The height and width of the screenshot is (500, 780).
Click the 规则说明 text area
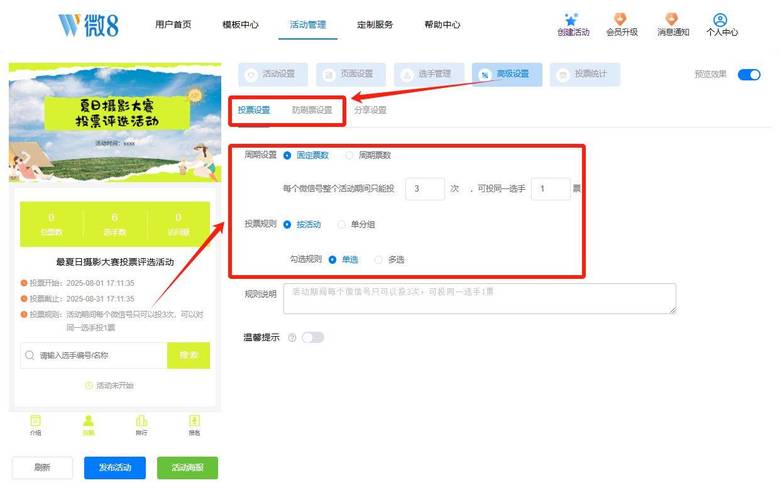tap(479, 298)
